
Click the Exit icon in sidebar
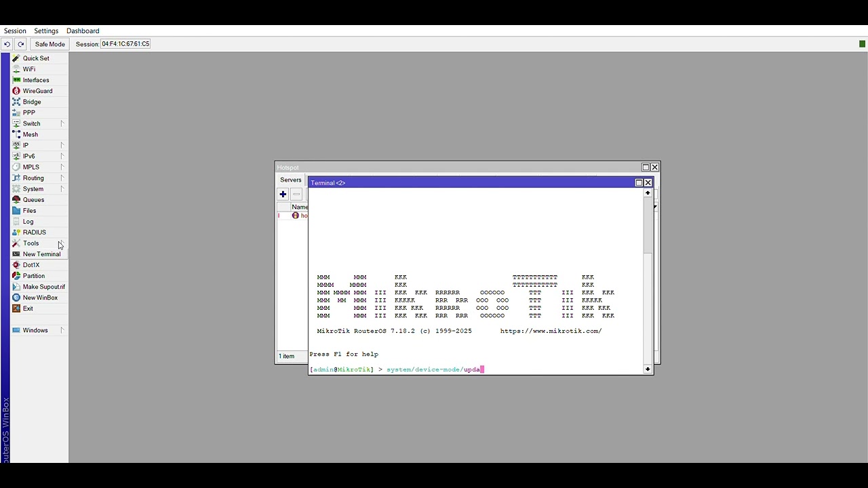click(16, 308)
